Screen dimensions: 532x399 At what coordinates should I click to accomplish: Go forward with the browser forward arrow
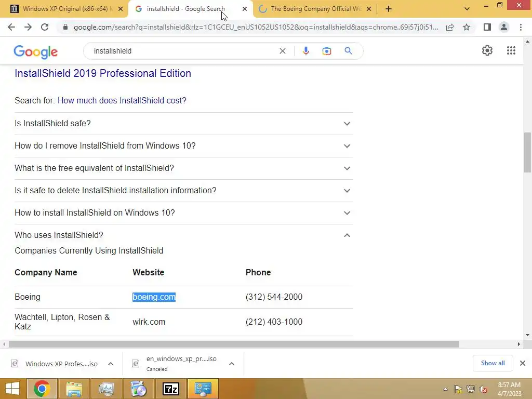(x=28, y=27)
